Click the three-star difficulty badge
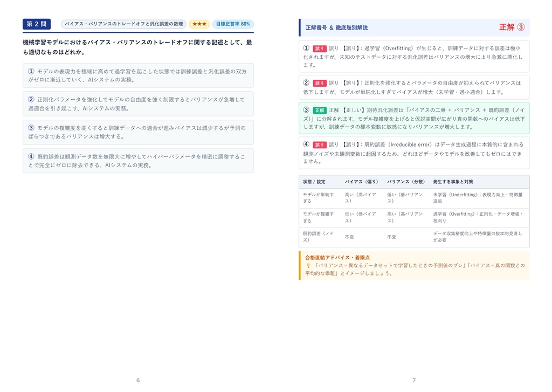This screenshot has height=392, width=552. 199,24
